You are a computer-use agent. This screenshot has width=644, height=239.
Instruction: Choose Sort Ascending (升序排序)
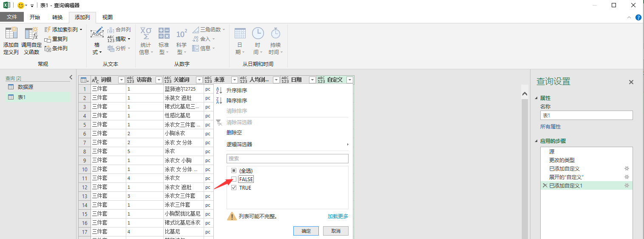(x=236, y=91)
